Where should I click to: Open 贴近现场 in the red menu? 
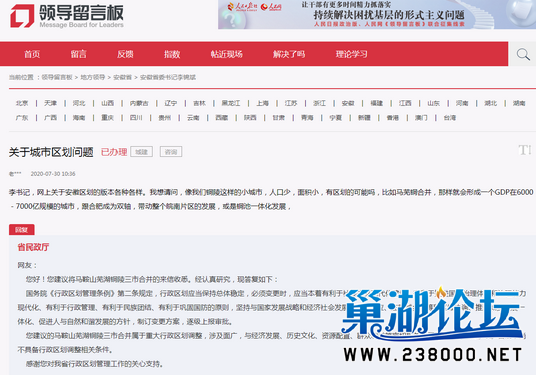tap(227, 54)
